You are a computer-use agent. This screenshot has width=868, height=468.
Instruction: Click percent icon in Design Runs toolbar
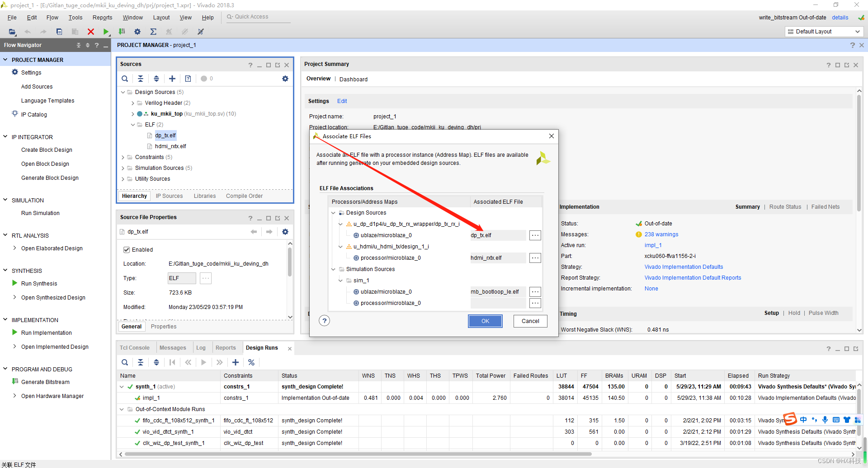[251, 362]
